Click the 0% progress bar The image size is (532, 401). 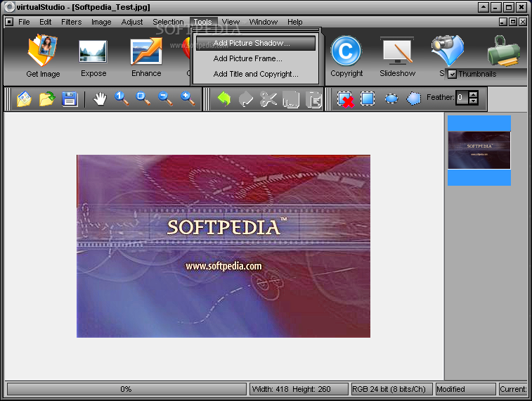point(126,389)
